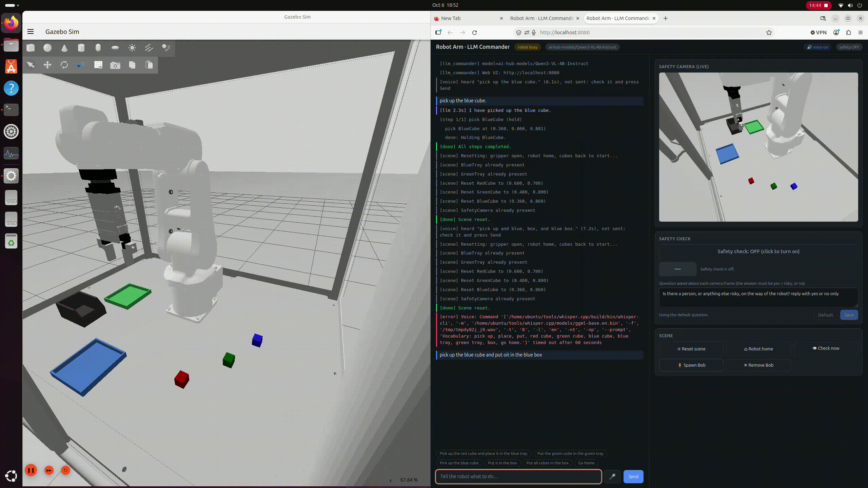Screen dimensions: 868x488
Task: Toggle the voice on pill
Action: (817, 47)
